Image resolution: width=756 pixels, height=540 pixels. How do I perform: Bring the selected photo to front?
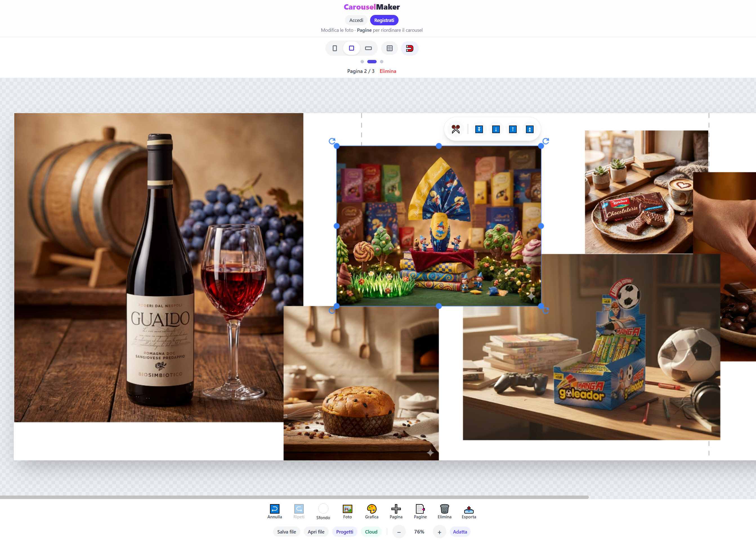(x=529, y=129)
